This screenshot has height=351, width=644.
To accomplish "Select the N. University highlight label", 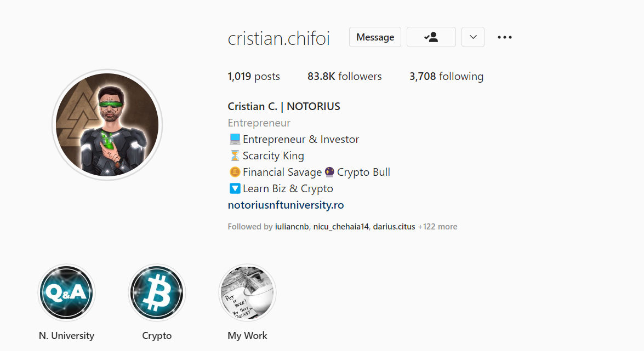I will 66,336.
